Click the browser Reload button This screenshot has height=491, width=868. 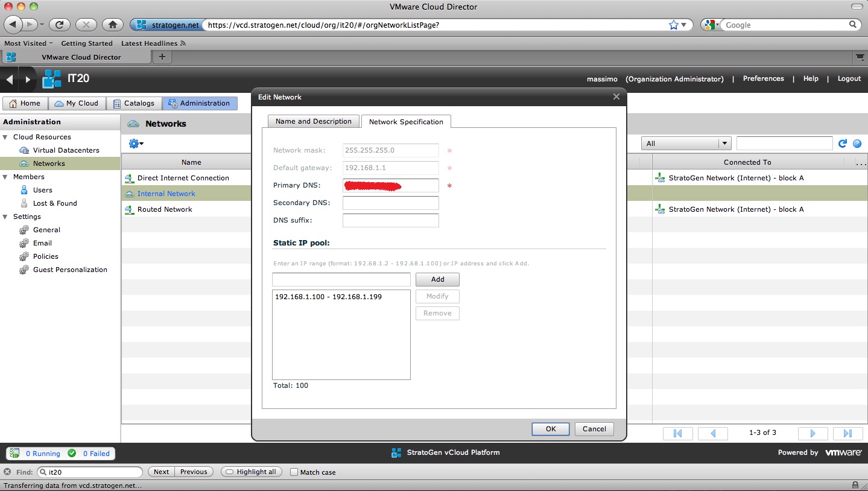click(59, 25)
